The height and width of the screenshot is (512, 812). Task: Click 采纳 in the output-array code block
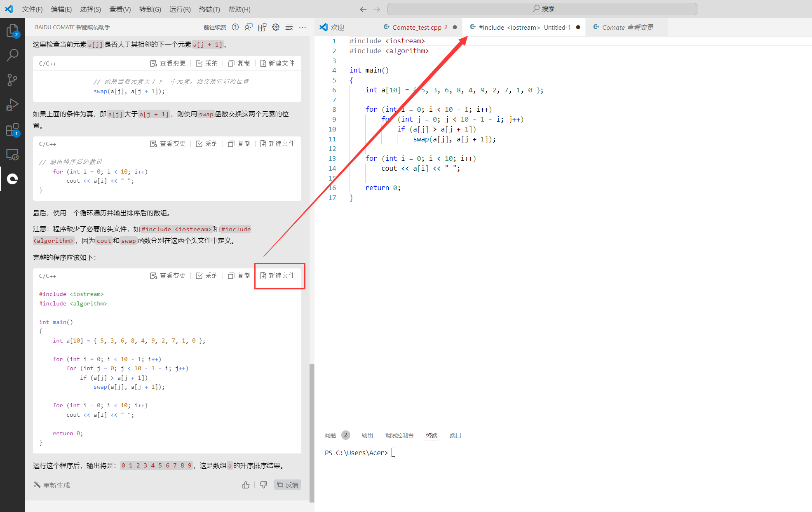(207, 143)
